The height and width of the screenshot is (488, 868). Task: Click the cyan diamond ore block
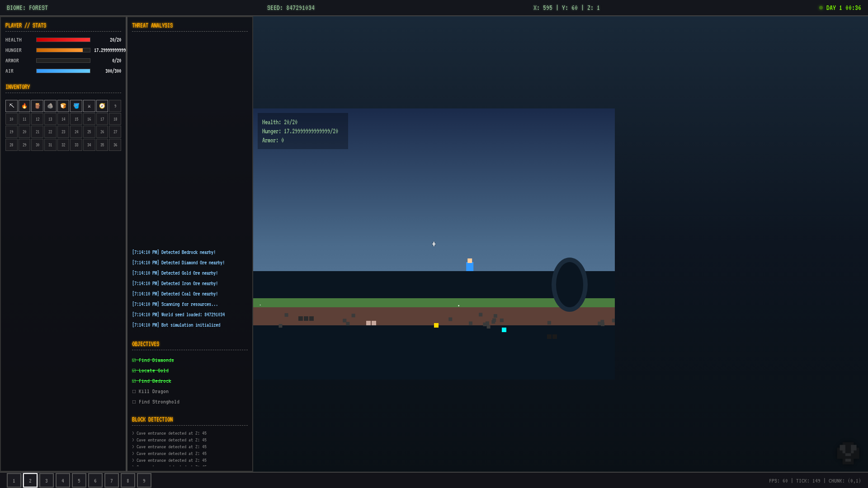click(x=504, y=330)
